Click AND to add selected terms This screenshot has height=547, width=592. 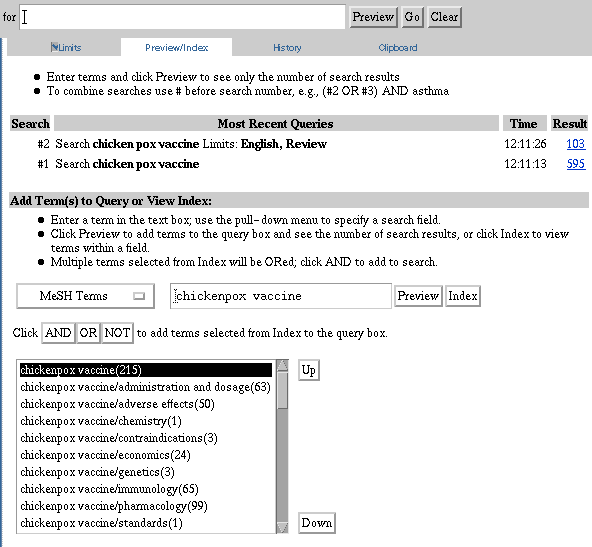point(58,333)
